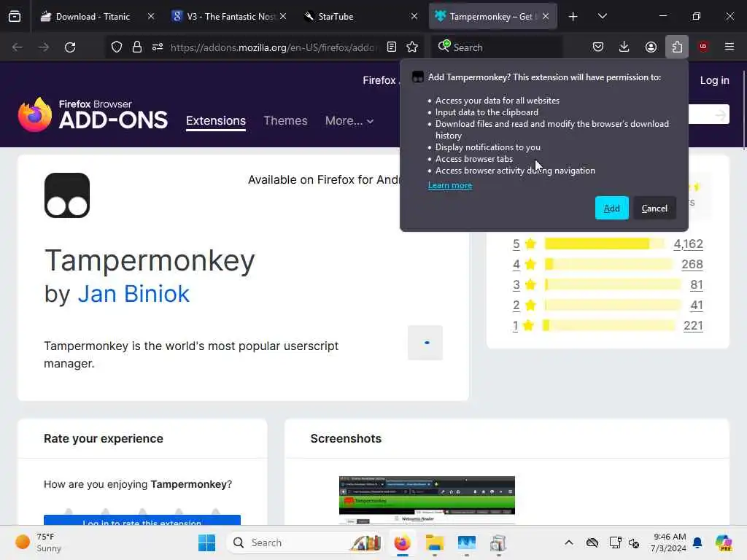Open the 268 four-star reviews
This screenshot has height=560, width=747.
coord(692,264)
